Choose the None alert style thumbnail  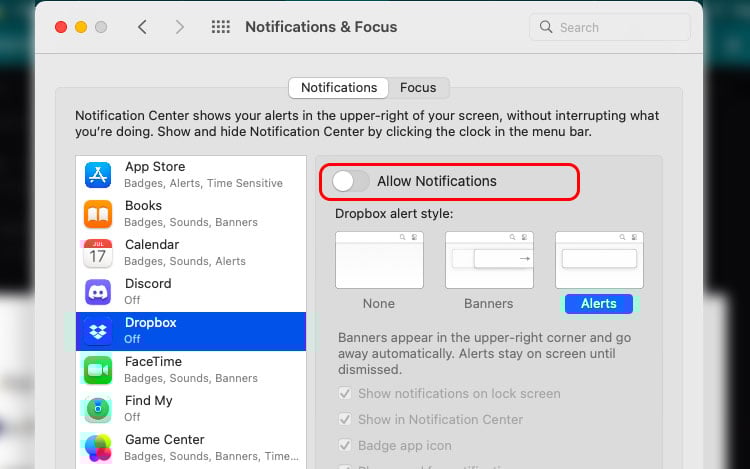point(379,260)
